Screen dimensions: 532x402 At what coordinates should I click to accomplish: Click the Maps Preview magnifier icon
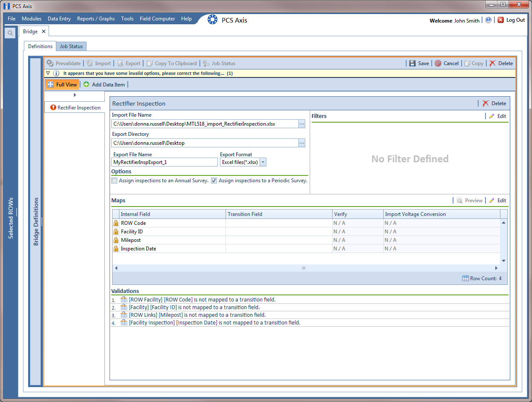click(460, 201)
